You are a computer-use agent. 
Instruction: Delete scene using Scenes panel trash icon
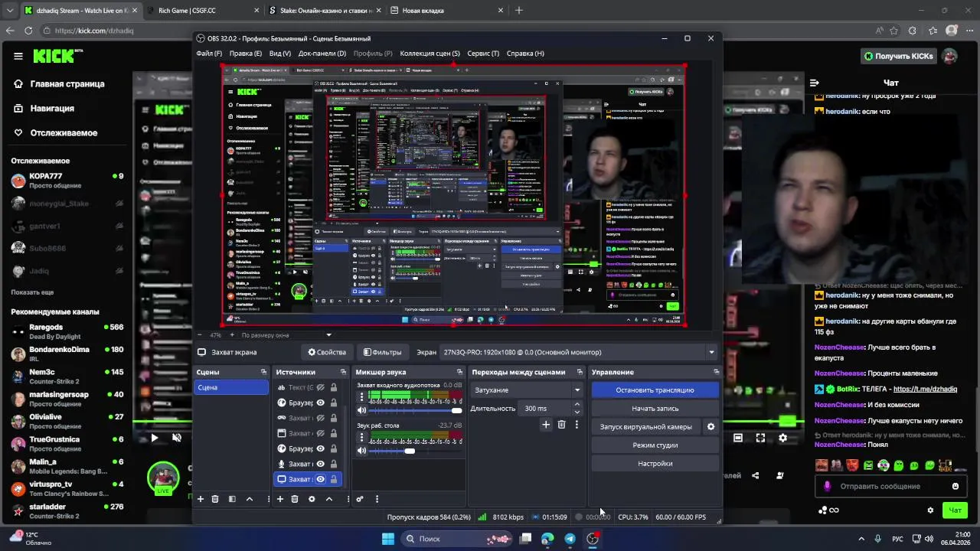coord(215,499)
